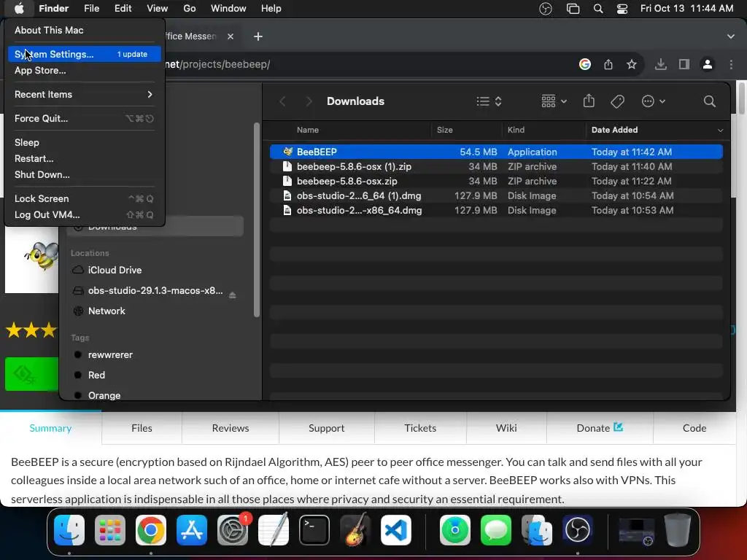
Task: Share this page from Chrome address bar
Action: (x=608, y=64)
